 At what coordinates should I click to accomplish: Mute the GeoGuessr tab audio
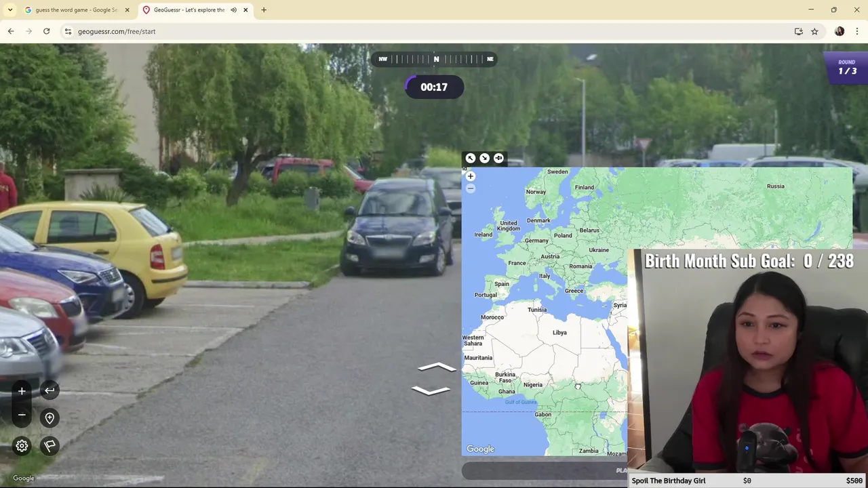coord(233,10)
